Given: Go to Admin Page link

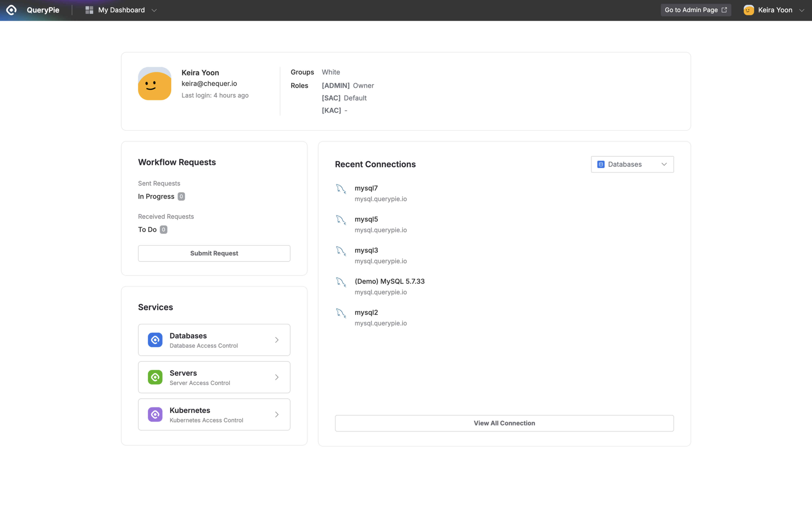Looking at the screenshot, I should point(695,10).
